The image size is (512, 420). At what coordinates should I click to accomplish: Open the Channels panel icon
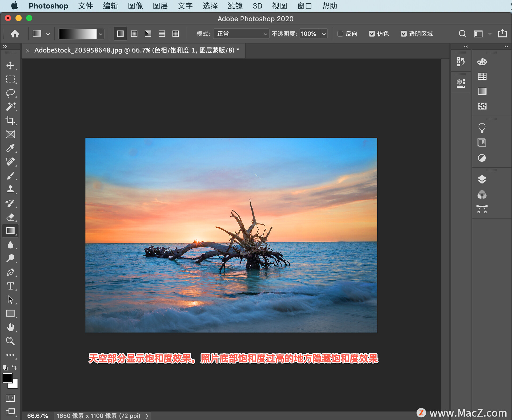[x=482, y=195]
